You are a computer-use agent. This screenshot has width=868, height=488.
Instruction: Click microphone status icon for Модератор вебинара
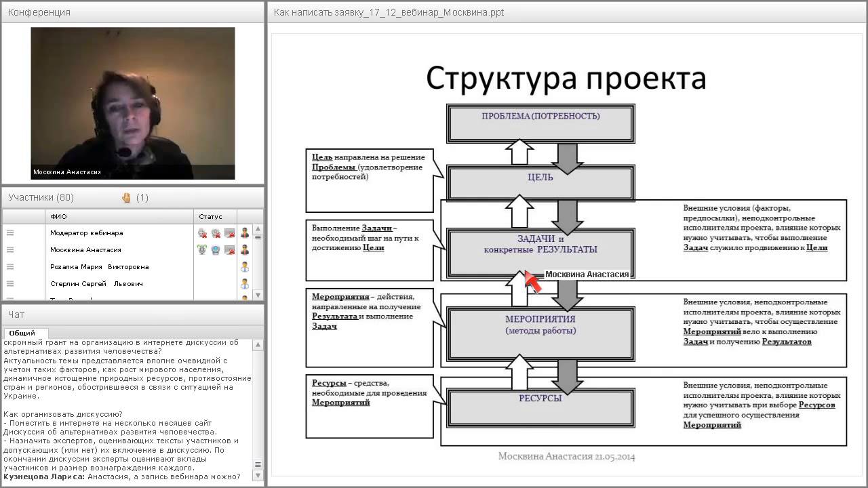coord(202,233)
